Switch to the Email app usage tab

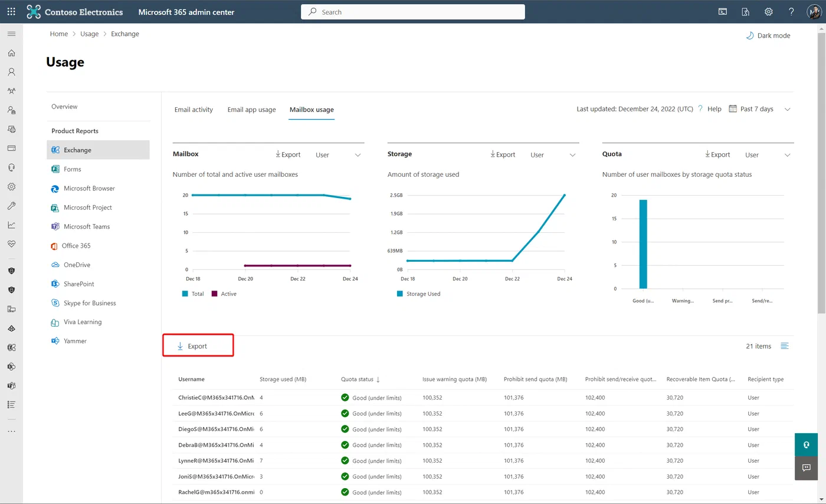coord(252,110)
